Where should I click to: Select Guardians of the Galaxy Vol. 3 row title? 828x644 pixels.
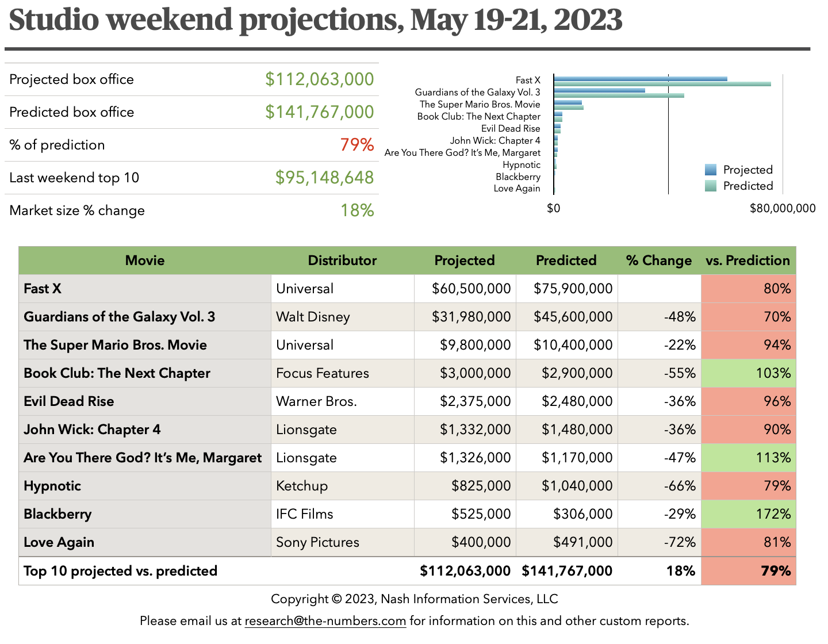119,317
